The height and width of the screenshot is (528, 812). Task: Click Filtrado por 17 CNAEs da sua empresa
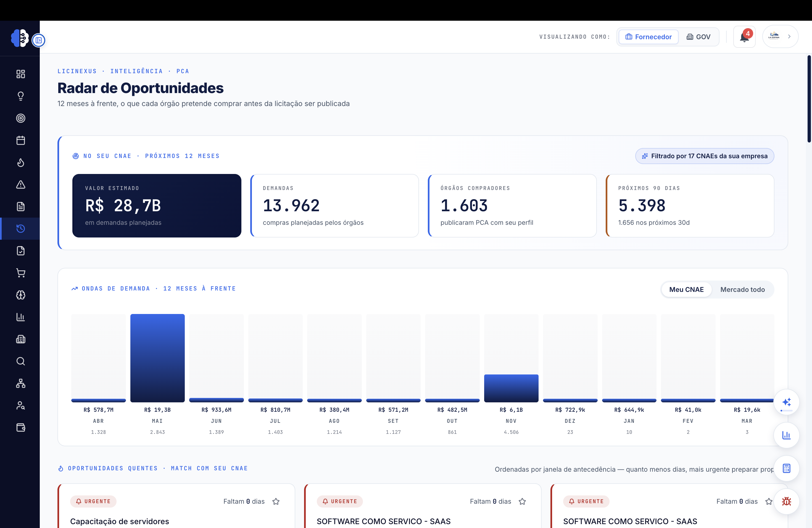(x=705, y=156)
